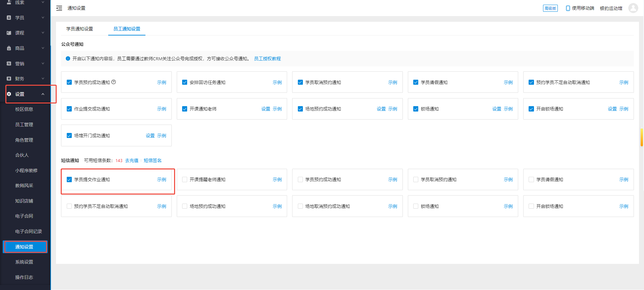
Task: Open 电子合同 in the sidebar
Action: click(x=24, y=216)
